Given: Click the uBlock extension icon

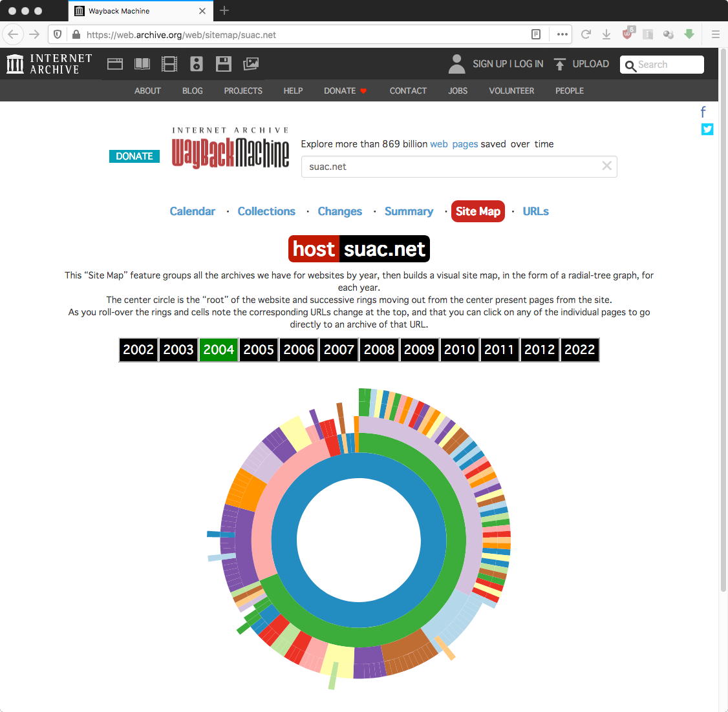Looking at the screenshot, I should [628, 34].
